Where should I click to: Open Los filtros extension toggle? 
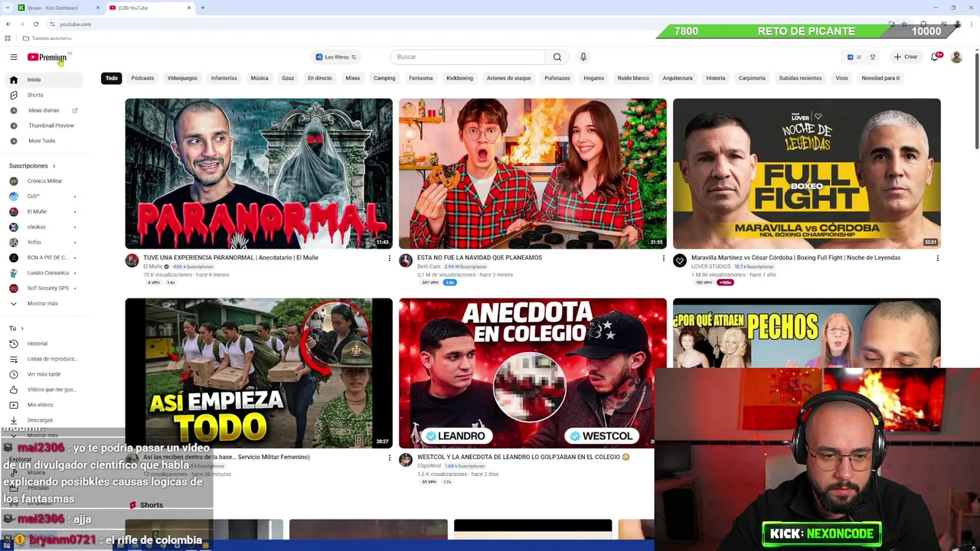pos(336,57)
